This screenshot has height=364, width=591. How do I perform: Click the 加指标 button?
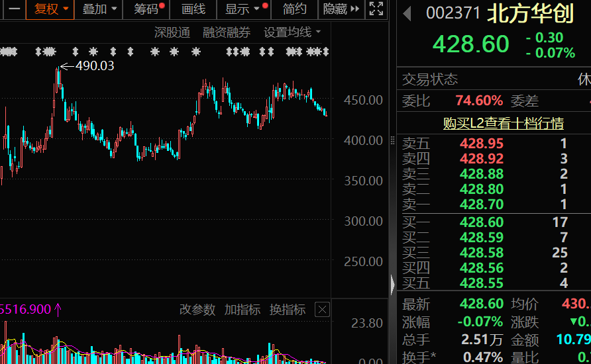tap(242, 310)
